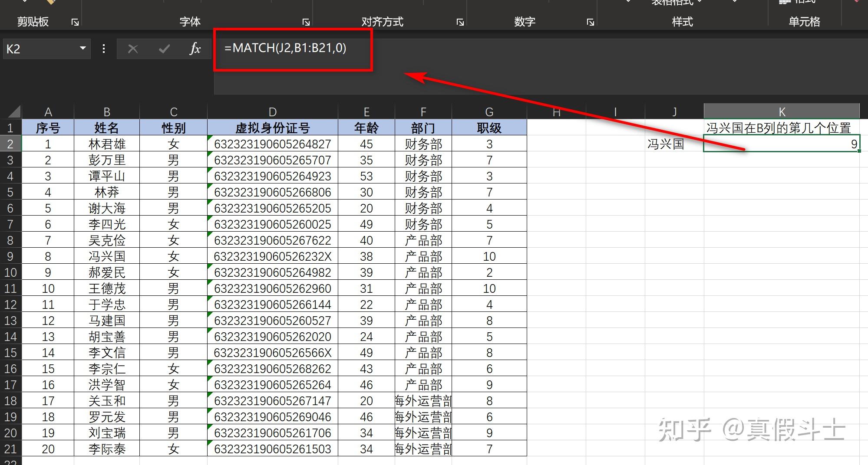Select cell 冯兴国 in column J
Viewport: 868px width, 465px height.
[674, 144]
